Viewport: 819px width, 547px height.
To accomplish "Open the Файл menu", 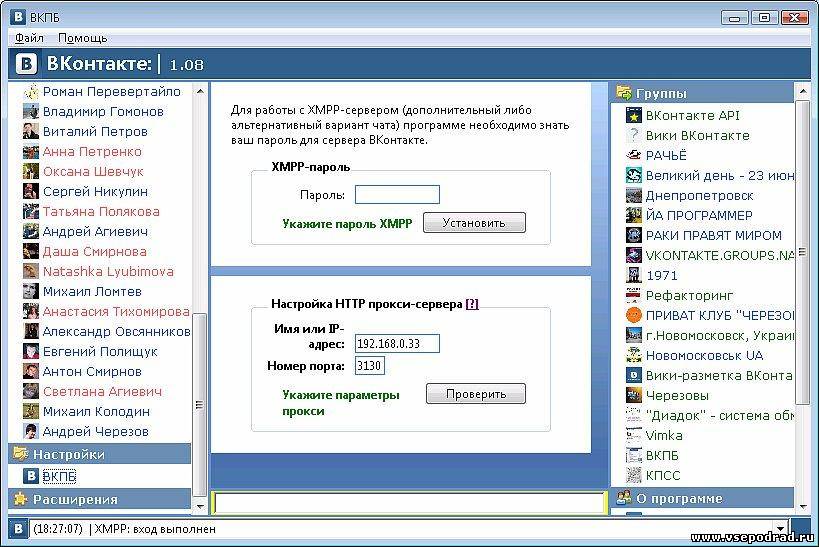I will coord(29,38).
